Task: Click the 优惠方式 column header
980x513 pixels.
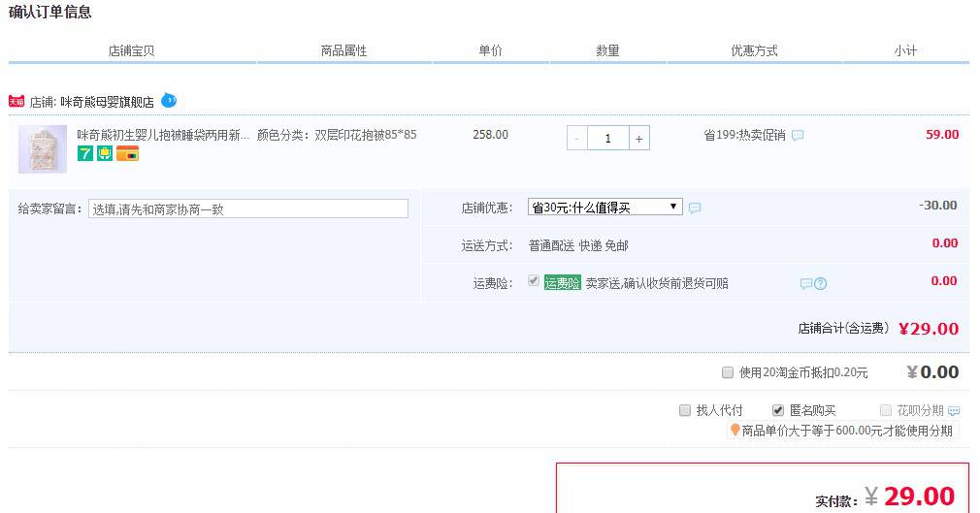Action: coord(754,50)
